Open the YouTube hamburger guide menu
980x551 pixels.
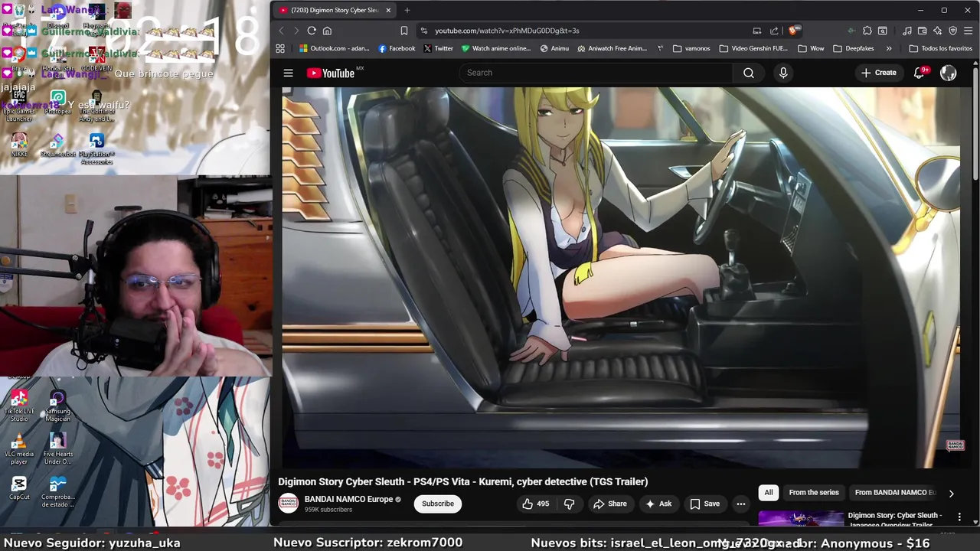pos(288,73)
